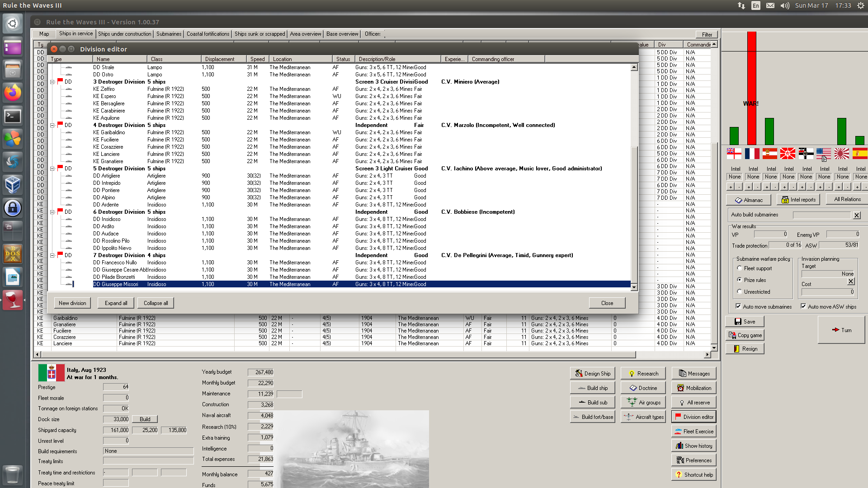The height and width of the screenshot is (488, 868).
Task: Click scroll-up arrow in Division editor list
Action: pos(634,67)
